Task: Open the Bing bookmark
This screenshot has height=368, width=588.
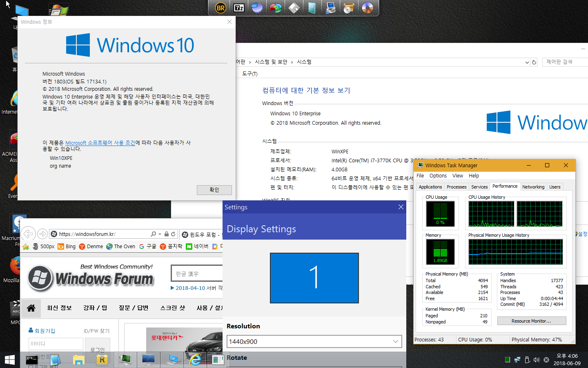Action: point(67,247)
